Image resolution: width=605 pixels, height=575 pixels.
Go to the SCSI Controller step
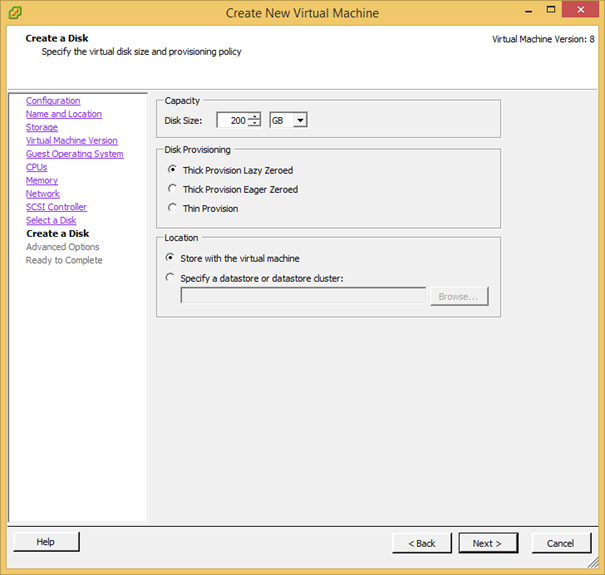click(x=56, y=207)
